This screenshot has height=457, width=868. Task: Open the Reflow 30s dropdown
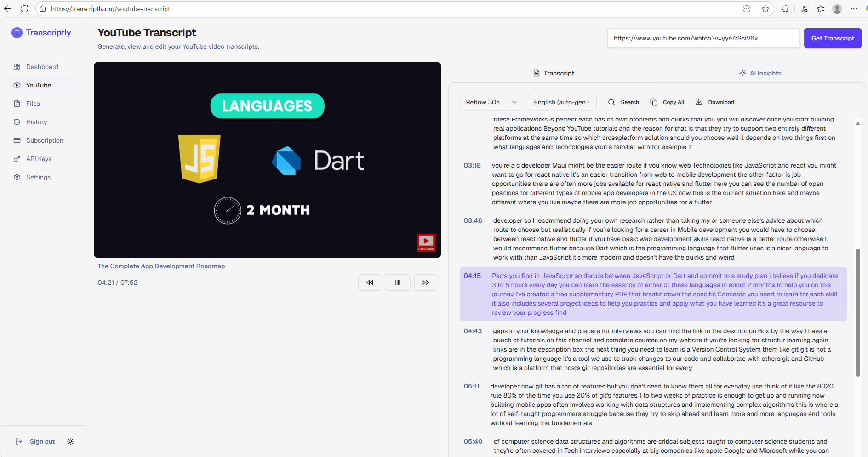click(x=491, y=102)
